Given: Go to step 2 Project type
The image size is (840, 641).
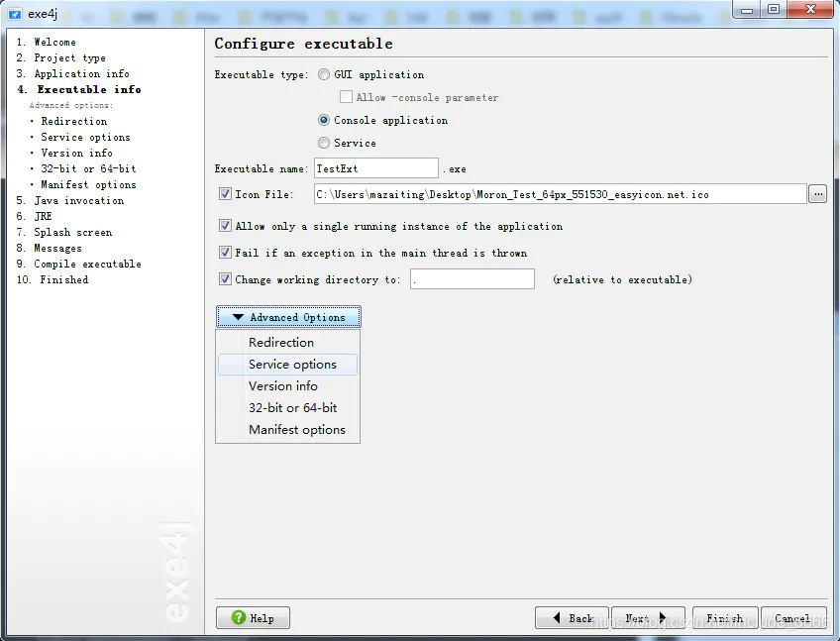Looking at the screenshot, I should point(61,57).
